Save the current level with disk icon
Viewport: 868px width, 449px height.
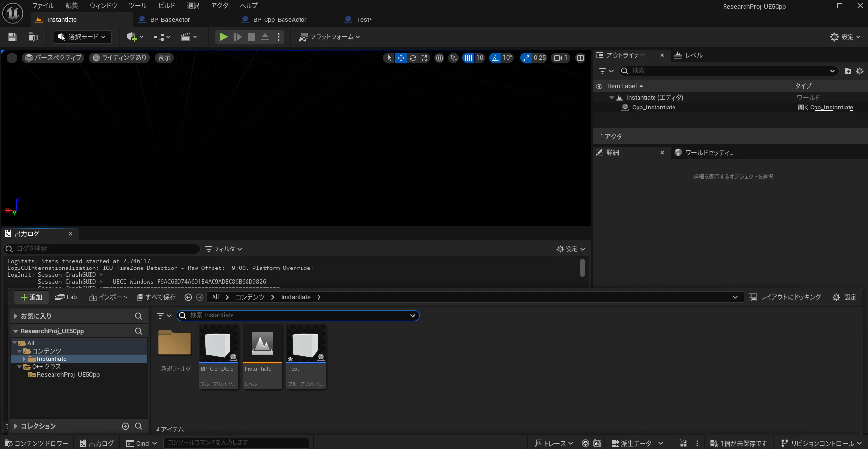(12, 37)
